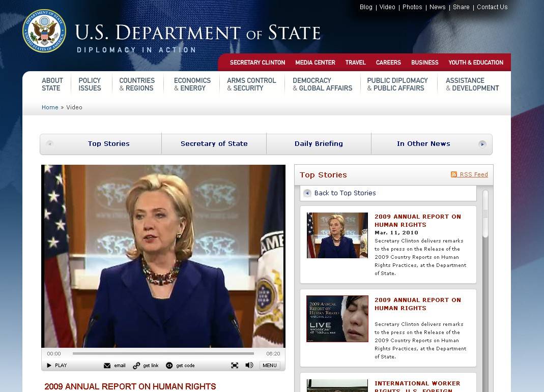This screenshot has height=392, width=544.
Task: Click the get link chain icon
Action: [136, 366]
